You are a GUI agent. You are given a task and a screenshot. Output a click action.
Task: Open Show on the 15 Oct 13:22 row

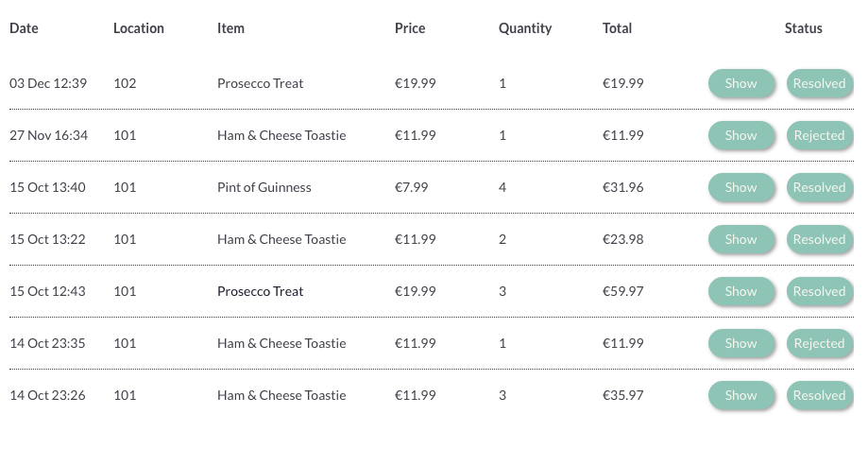pos(741,239)
